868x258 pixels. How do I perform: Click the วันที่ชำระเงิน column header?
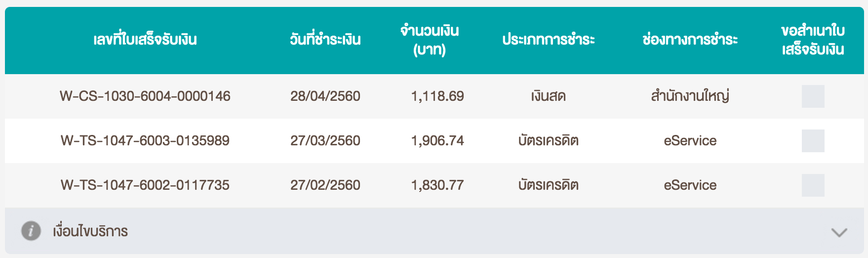(x=325, y=40)
